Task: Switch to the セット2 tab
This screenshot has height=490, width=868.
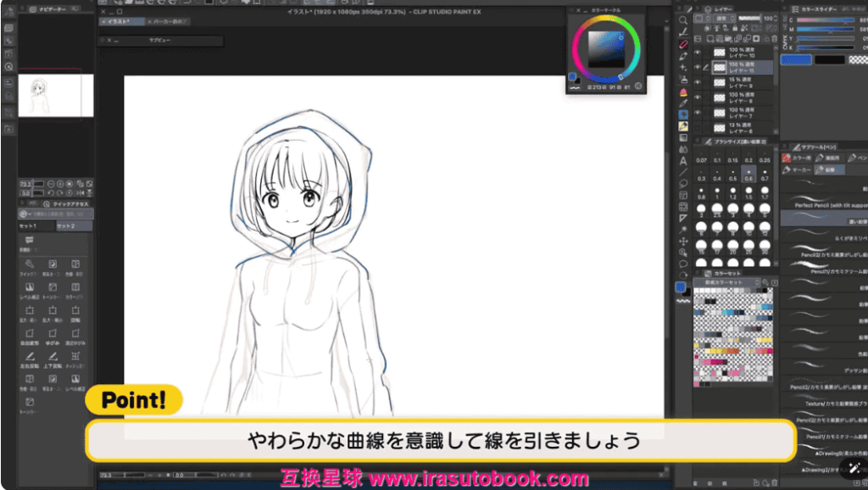Action: coord(66,227)
